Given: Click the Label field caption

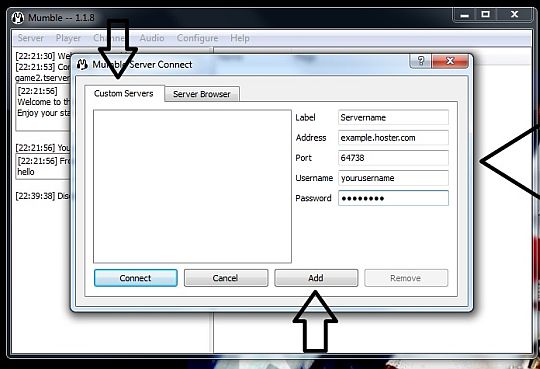Looking at the screenshot, I should tap(305, 117).
